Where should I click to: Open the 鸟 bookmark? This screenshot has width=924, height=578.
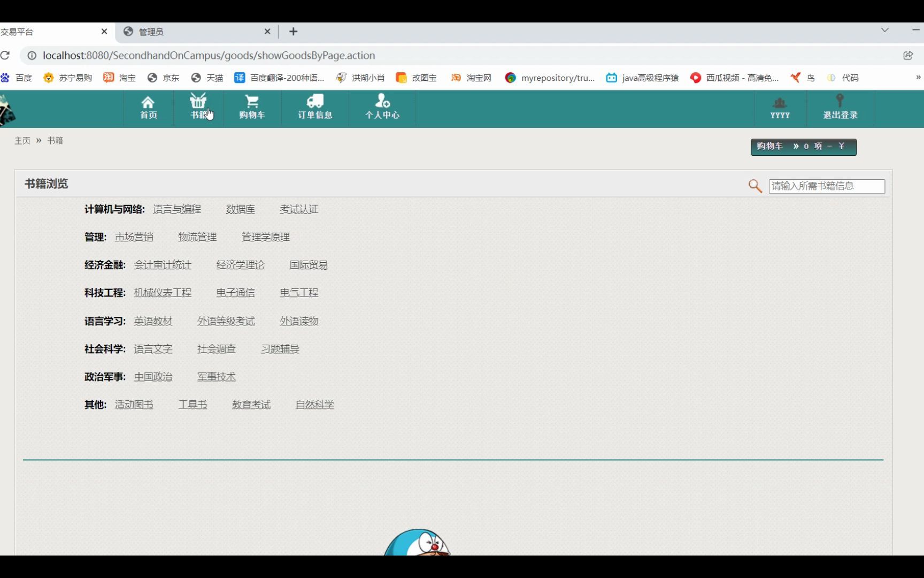(x=803, y=78)
